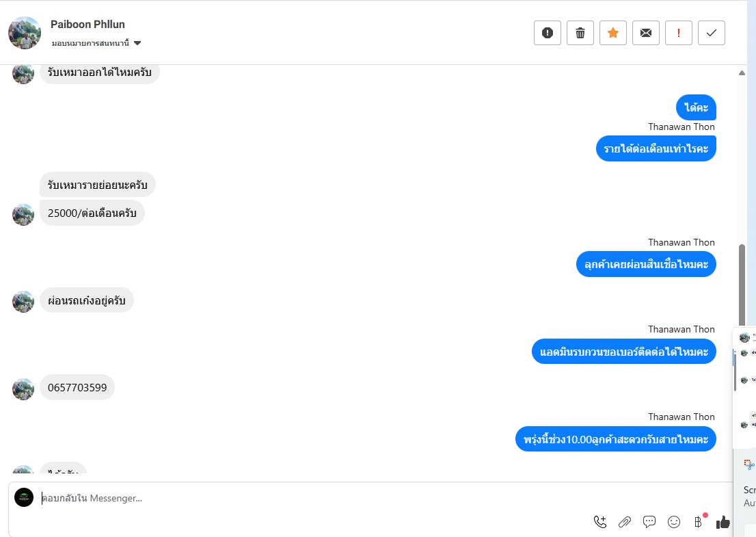This screenshot has height=537, width=756.
Task: Click the reply in Messenger input field
Action: tap(313, 498)
